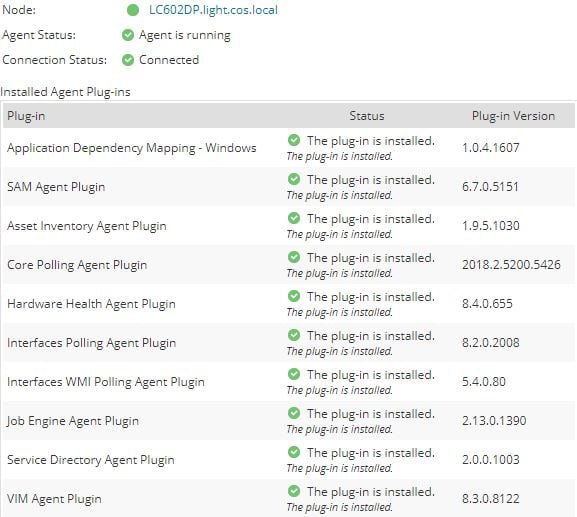The image size is (577, 517).
Task: Click version 1.0.4.1607
Action: (x=491, y=148)
